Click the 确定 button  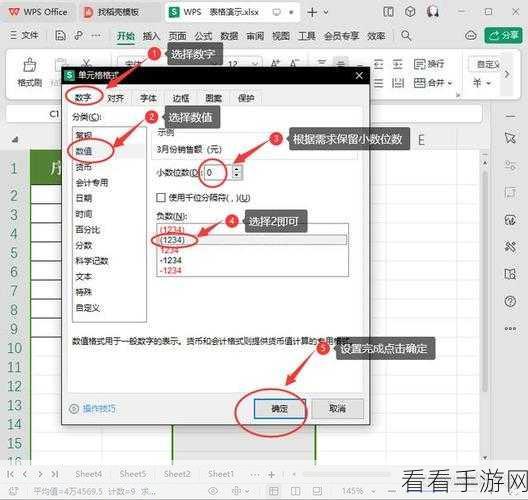click(280, 409)
